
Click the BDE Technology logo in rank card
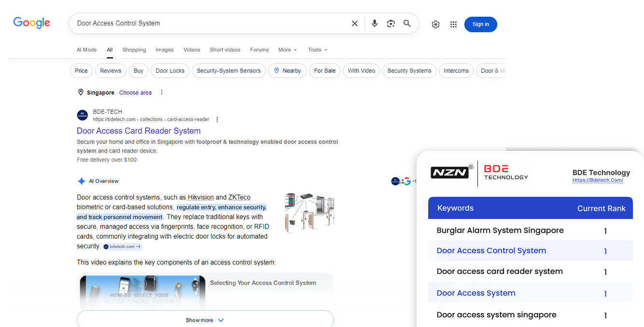[x=506, y=172]
